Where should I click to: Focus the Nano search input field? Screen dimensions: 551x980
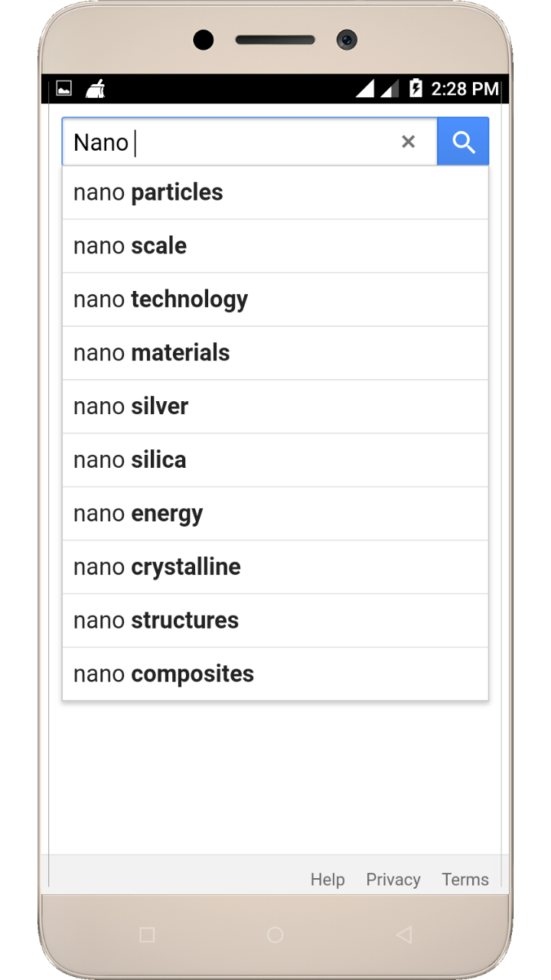pos(230,142)
